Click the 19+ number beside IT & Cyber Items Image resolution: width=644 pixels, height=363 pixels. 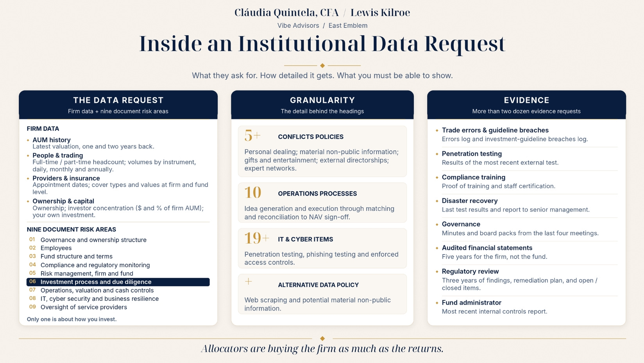coord(257,238)
